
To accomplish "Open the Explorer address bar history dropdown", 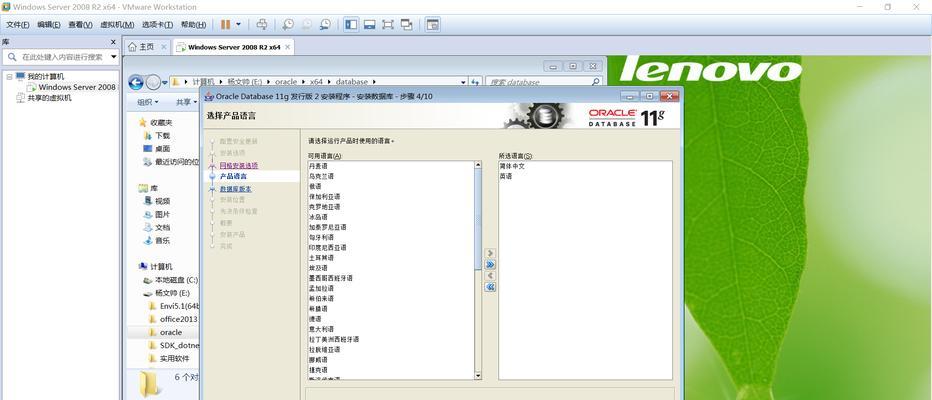I will pyautogui.click(x=463, y=81).
